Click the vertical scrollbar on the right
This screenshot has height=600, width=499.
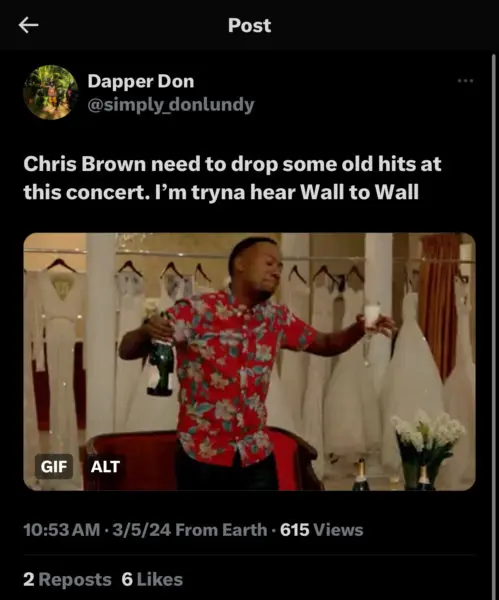(x=494, y=325)
